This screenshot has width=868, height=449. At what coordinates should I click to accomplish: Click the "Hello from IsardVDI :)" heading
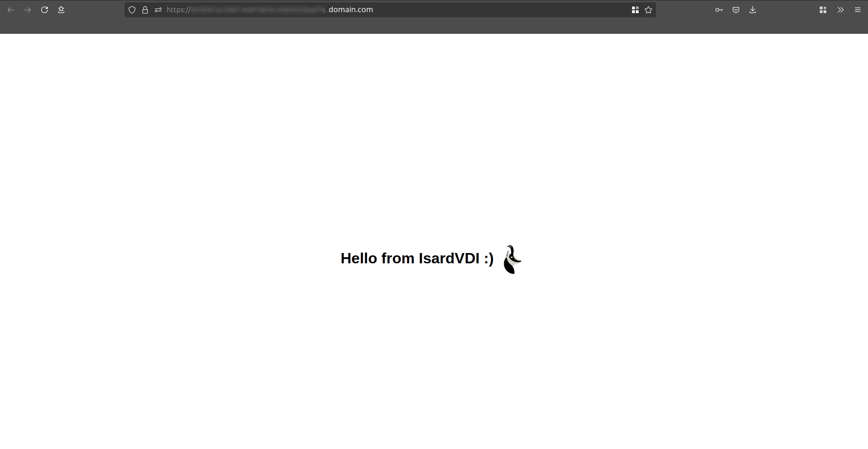tap(417, 258)
